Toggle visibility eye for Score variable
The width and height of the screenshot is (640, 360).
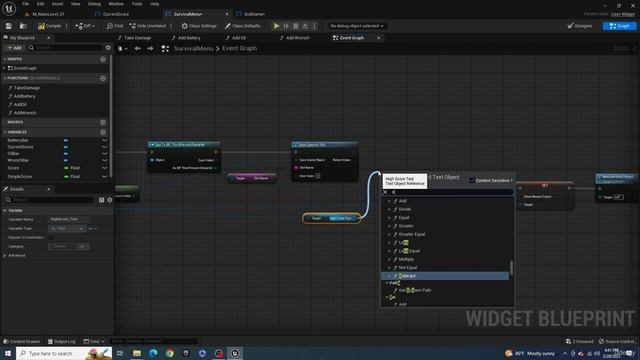click(x=104, y=168)
